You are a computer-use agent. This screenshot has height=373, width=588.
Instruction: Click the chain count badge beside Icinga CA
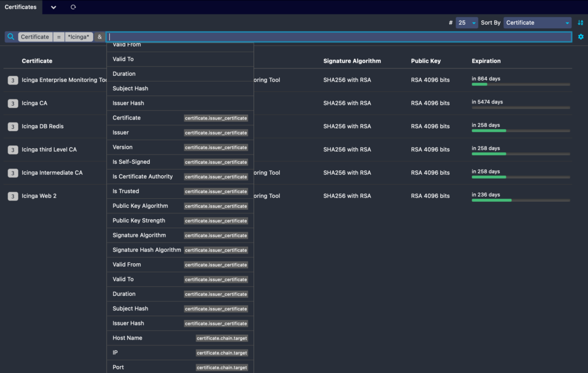[x=13, y=103]
